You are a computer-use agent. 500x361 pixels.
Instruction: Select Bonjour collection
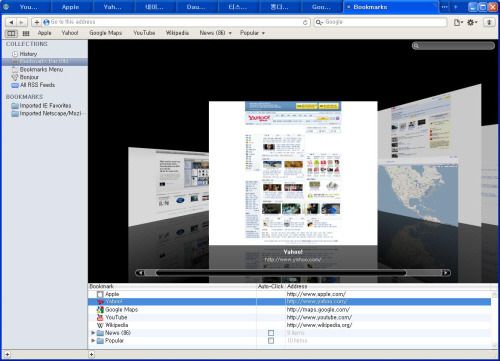click(25, 77)
